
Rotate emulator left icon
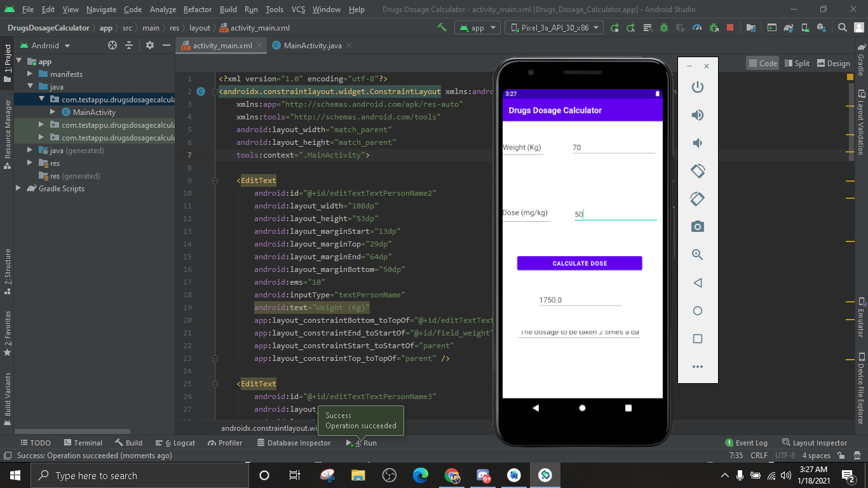(698, 171)
